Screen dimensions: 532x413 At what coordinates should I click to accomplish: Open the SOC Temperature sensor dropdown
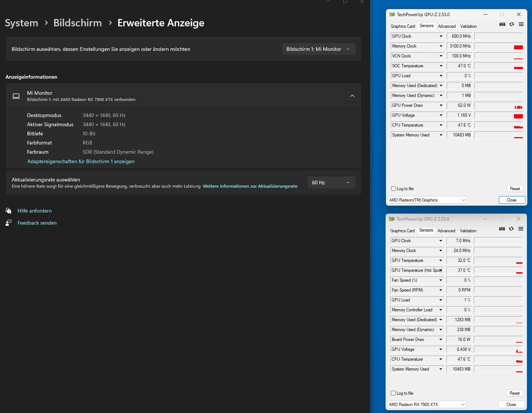point(441,66)
